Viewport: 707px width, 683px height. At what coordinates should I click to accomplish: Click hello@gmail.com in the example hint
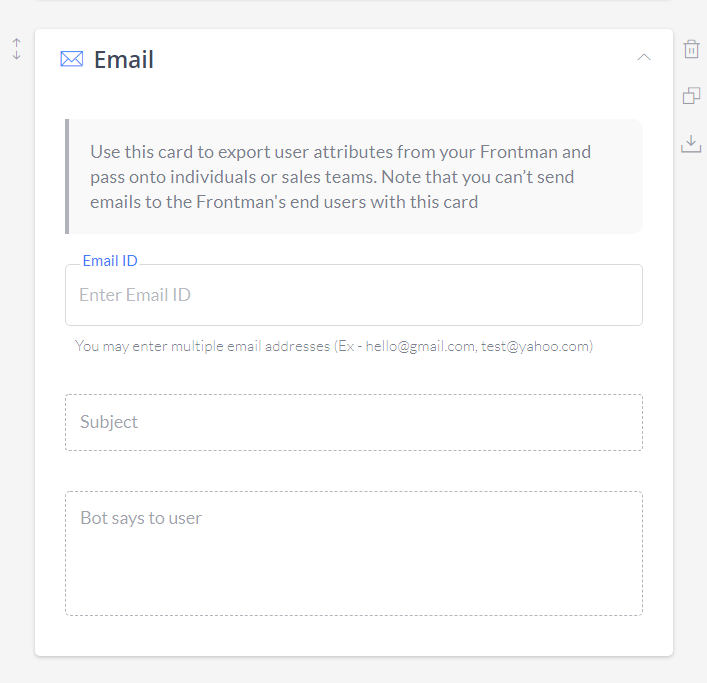pos(420,346)
